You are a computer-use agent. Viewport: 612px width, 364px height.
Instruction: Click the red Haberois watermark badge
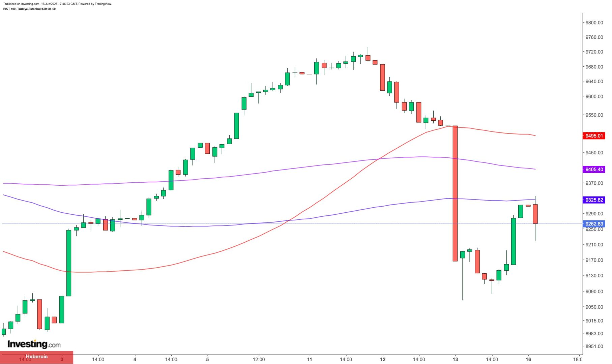pyautogui.click(x=36, y=357)
